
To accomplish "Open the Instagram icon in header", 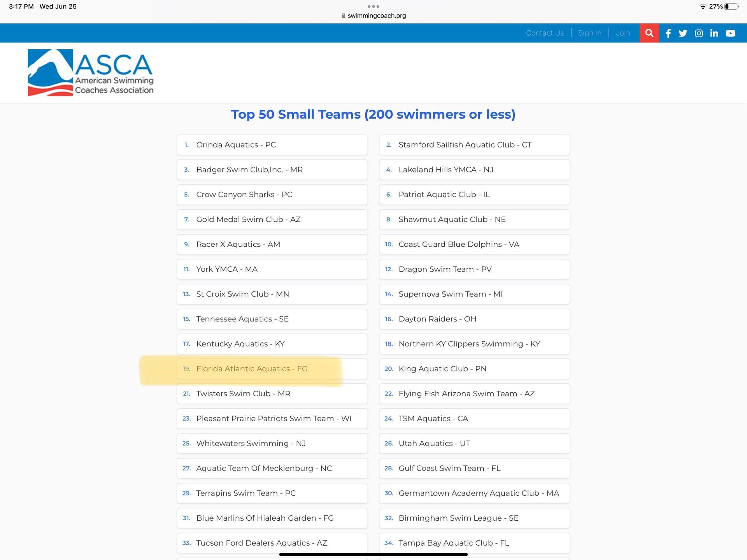I will point(699,33).
